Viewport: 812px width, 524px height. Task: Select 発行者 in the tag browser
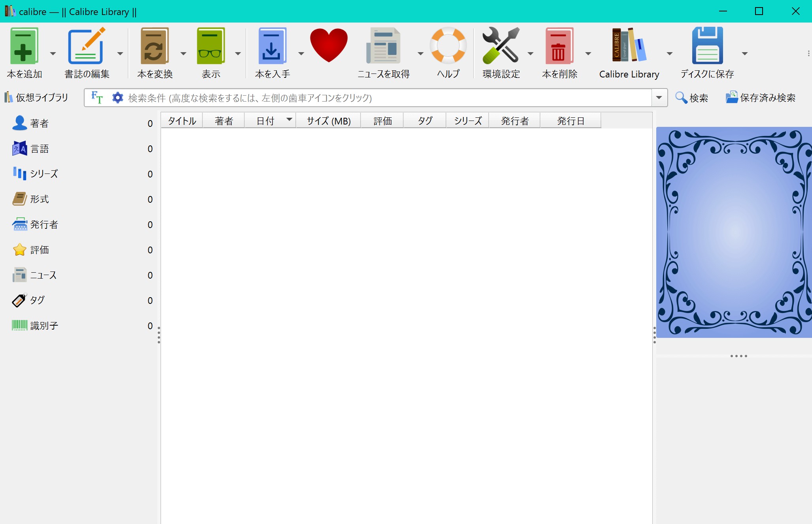(82, 224)
